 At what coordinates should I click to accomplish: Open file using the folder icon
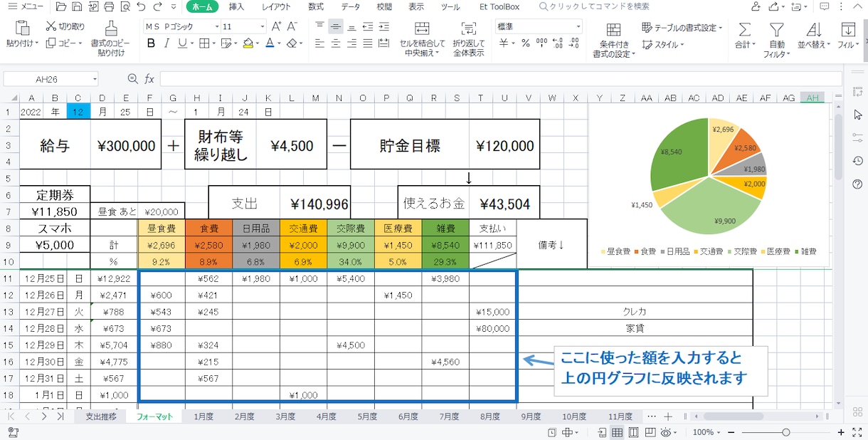[x=62, y=7]
